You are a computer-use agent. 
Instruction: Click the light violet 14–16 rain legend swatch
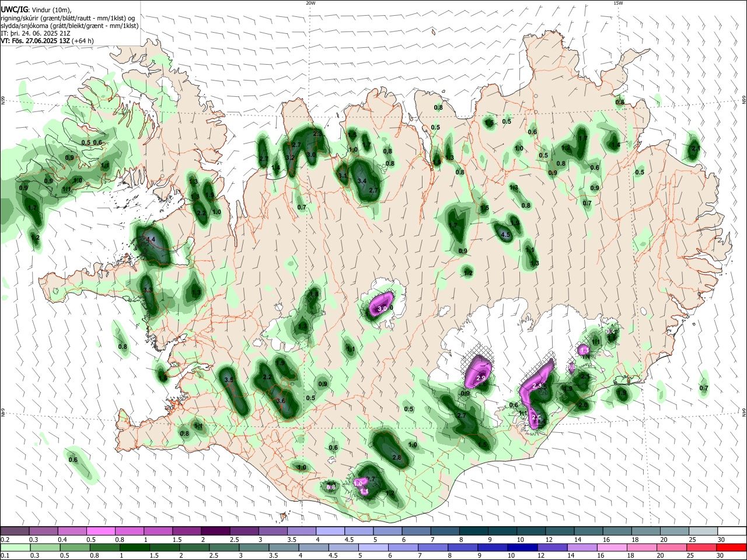click(582, 547)
